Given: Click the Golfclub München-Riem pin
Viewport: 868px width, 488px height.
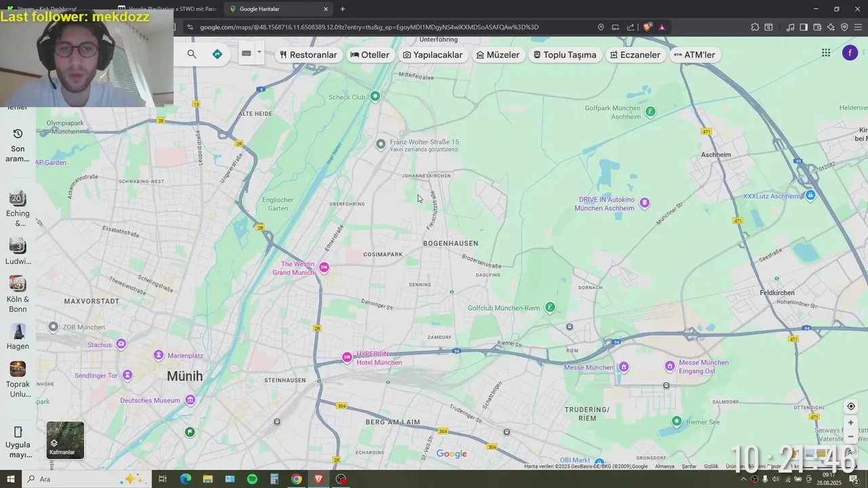Looking at the screenshot, I should (x=550, y=308).
